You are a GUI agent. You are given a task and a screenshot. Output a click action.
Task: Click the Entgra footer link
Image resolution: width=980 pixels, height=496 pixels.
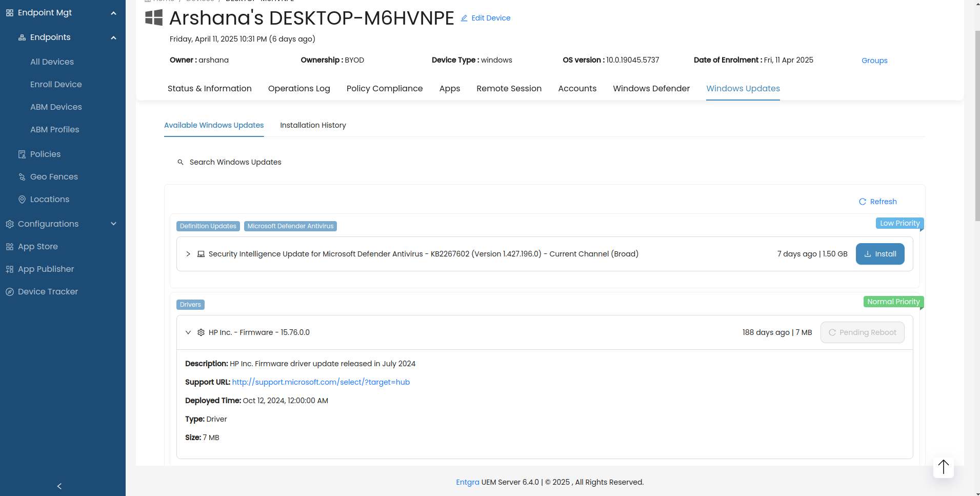(468, 482)
